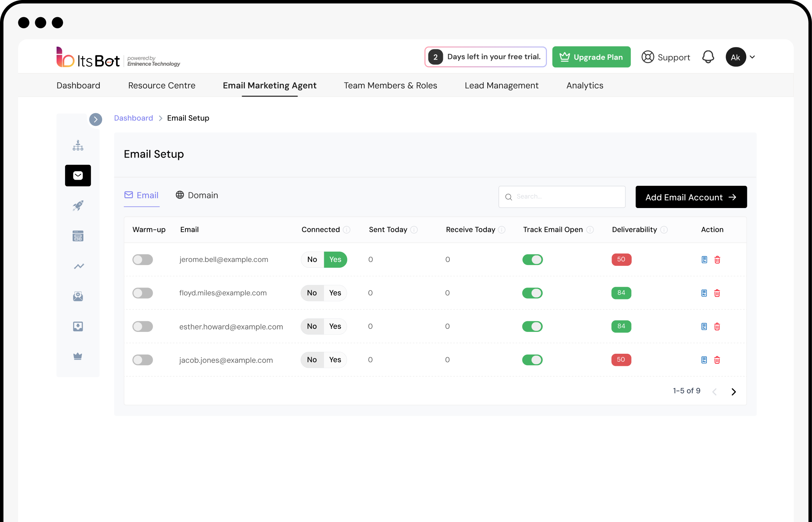Click the inbox download sidebar icon

click(x=78, y=326)
